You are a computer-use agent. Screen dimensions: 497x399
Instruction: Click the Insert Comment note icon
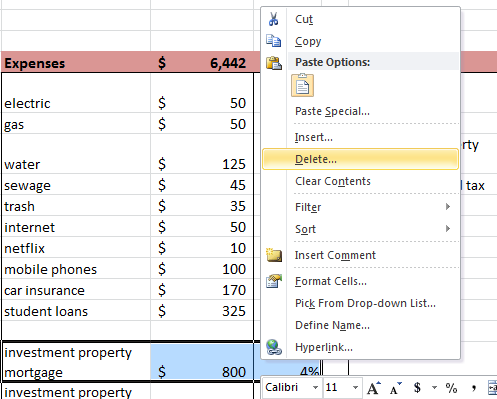coord(274,255)
